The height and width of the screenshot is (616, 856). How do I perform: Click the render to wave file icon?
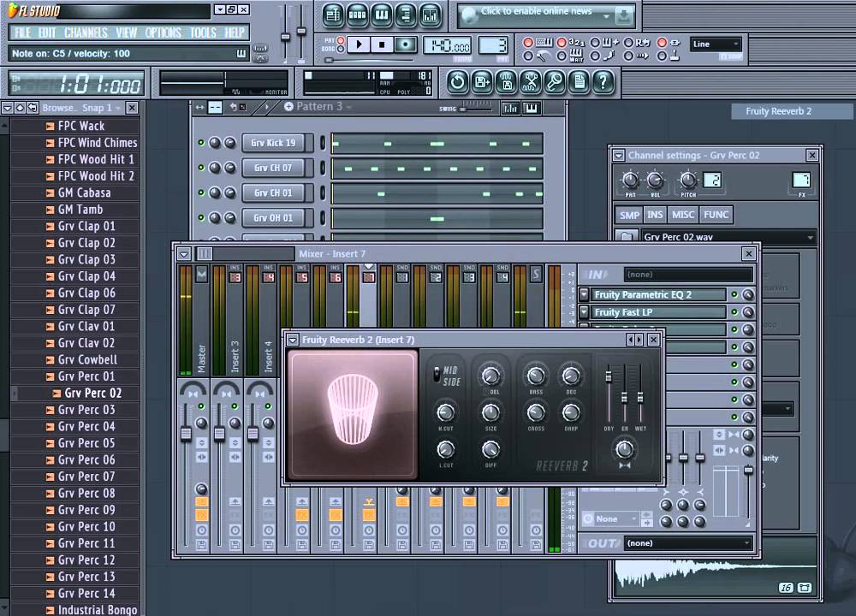pyautogui.click(x=506, y=82)
